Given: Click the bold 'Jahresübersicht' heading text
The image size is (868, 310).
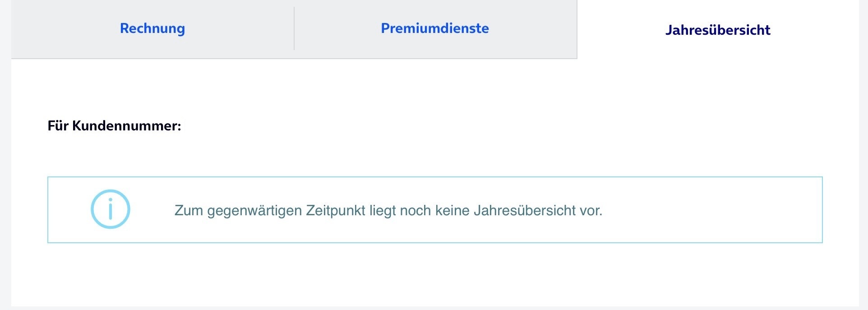Looking at the screenshot, I should point(718,30).
